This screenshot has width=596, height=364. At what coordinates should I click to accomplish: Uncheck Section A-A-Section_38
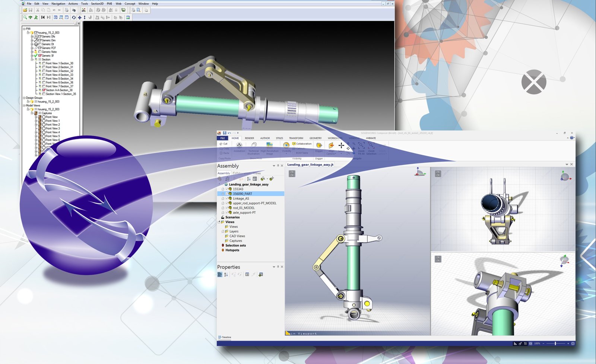[44, 90]
